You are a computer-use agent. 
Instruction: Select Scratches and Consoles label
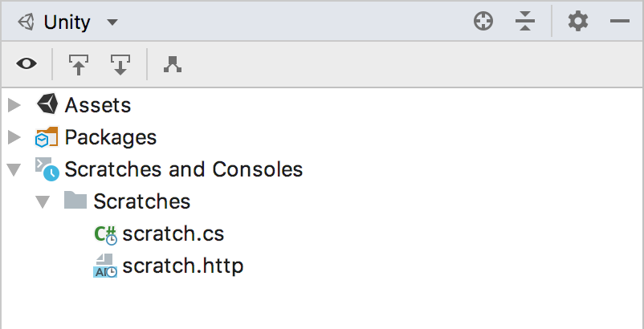[x=184, y=169]
